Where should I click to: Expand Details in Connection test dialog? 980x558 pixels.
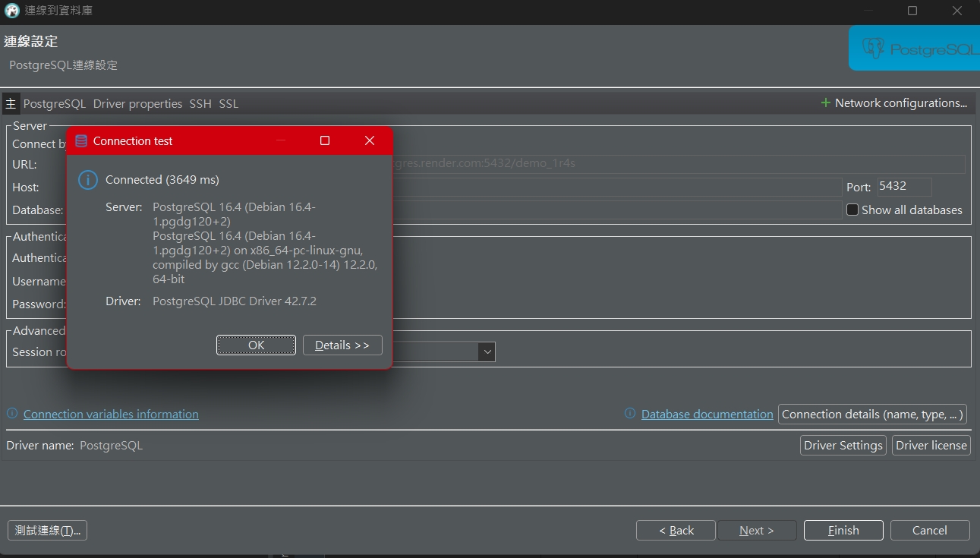(x=342, y=345)
